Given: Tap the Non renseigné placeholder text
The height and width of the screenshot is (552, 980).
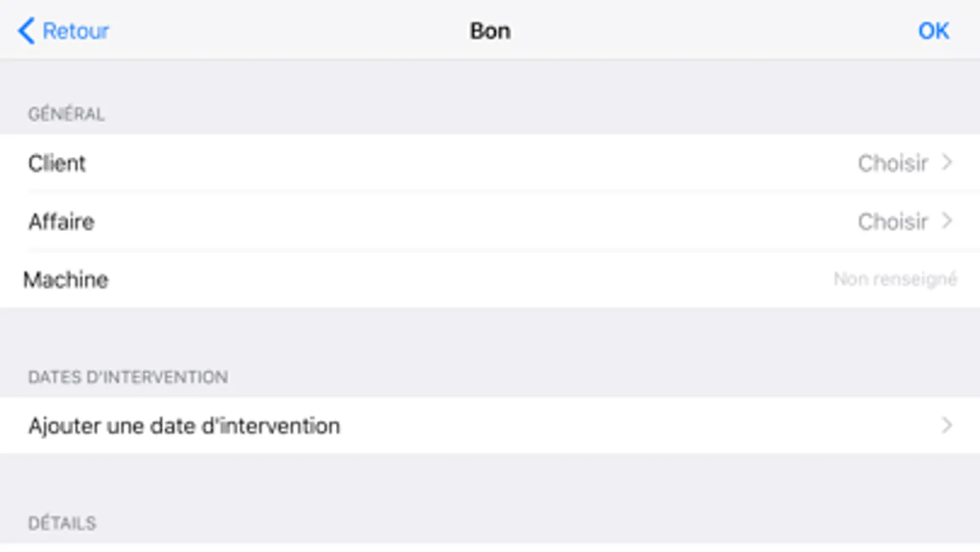Looking at the screenshot, I should 895,280.
